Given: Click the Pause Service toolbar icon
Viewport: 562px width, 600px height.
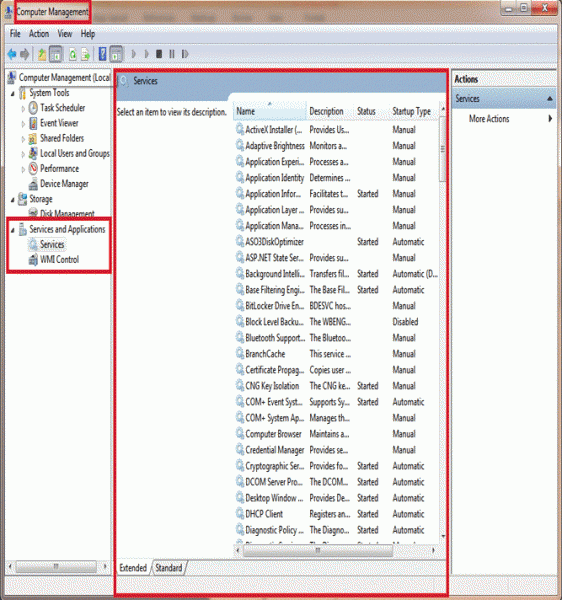Looking at the screenshot, I should tap(172, 54).
